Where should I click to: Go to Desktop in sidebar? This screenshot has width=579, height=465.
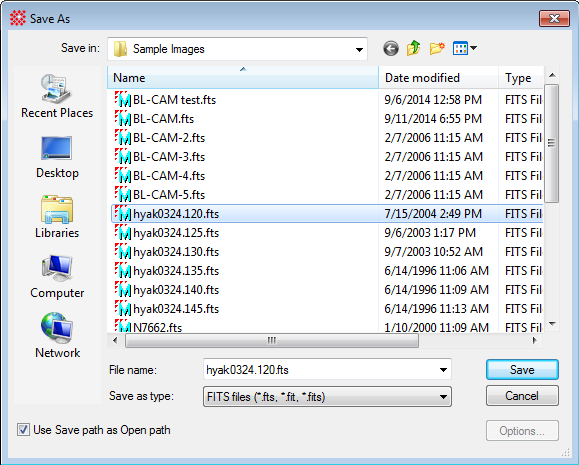pos(57,157)
